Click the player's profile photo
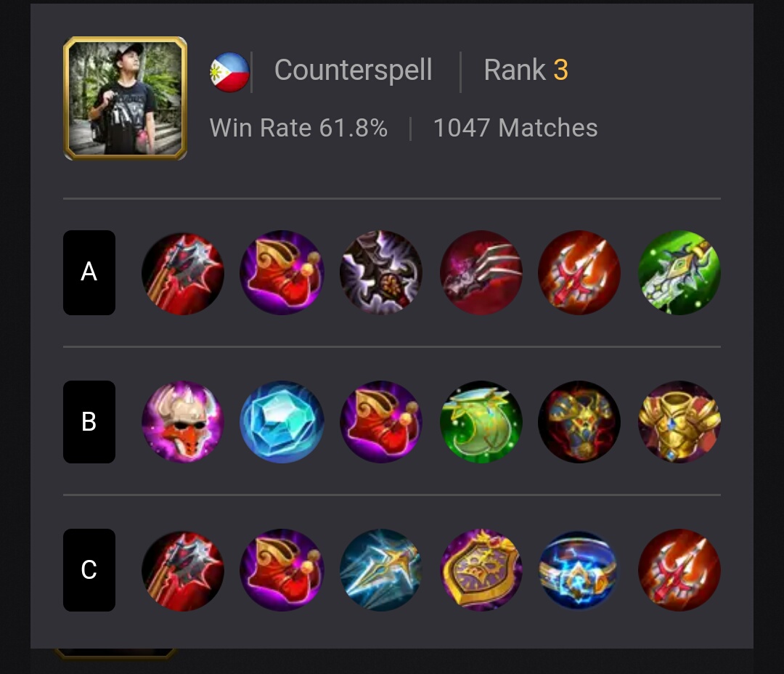This screenshot has width=784, height=674. tap(125, 99)
